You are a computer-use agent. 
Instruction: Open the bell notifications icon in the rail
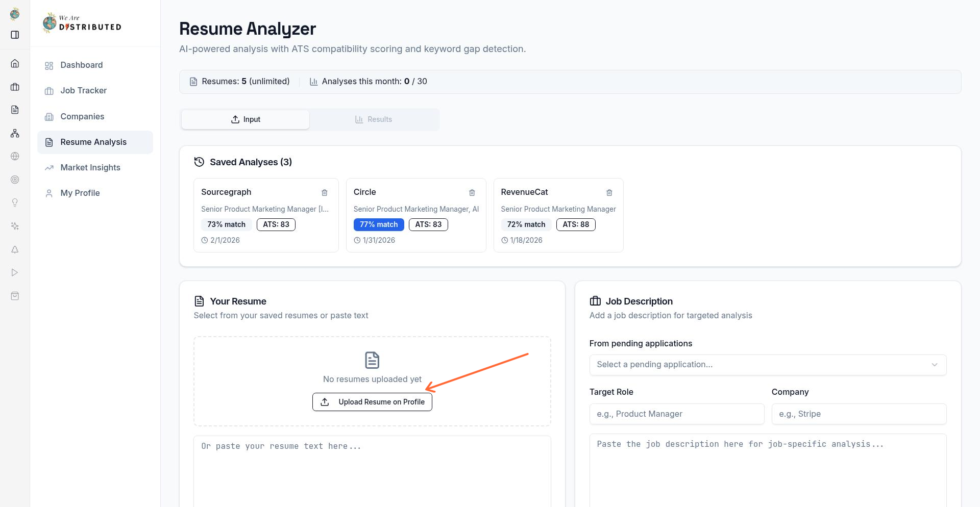(15, 249)
